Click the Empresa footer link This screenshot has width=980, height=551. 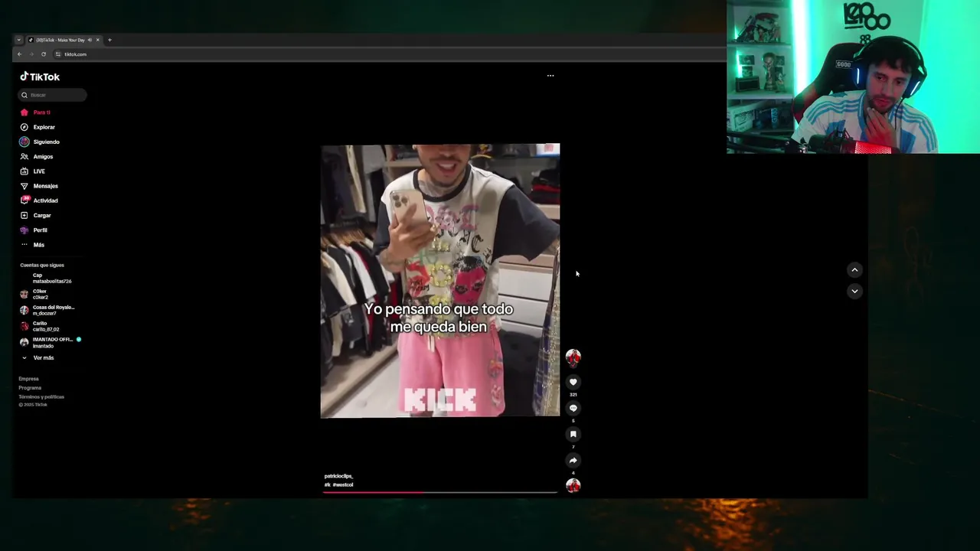point(28,379)
